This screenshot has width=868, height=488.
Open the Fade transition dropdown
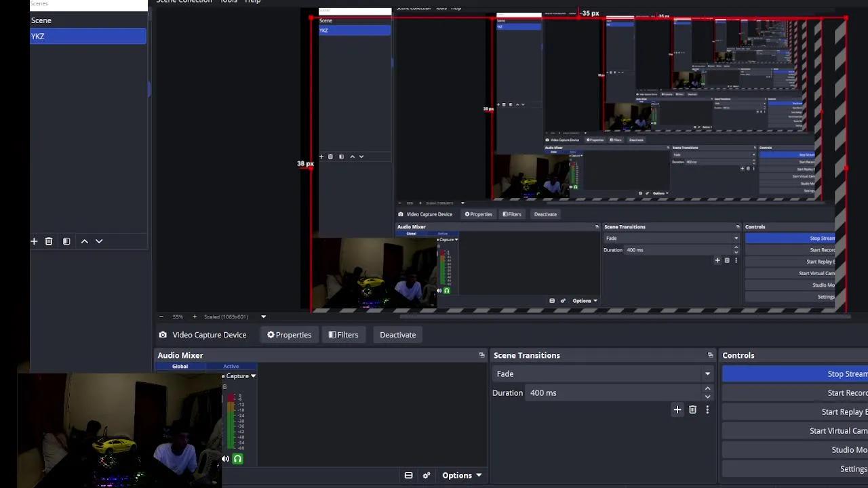(603, 373)
